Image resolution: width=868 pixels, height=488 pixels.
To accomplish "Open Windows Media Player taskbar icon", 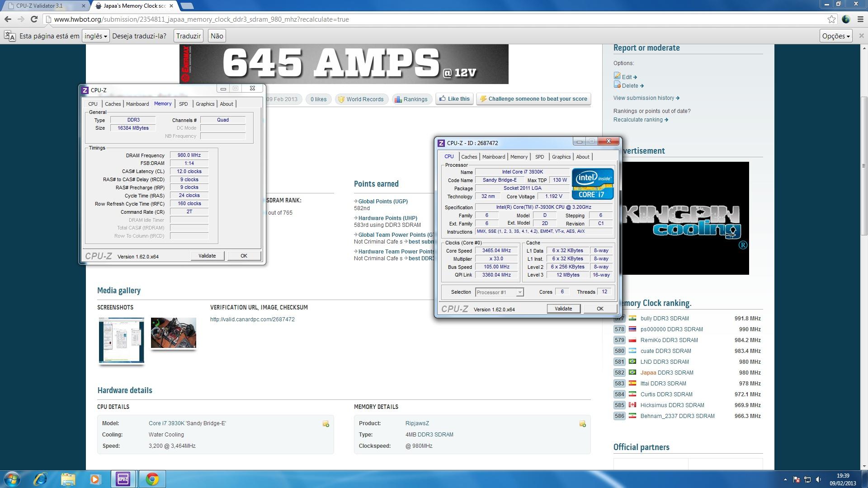I will (95, 479).
